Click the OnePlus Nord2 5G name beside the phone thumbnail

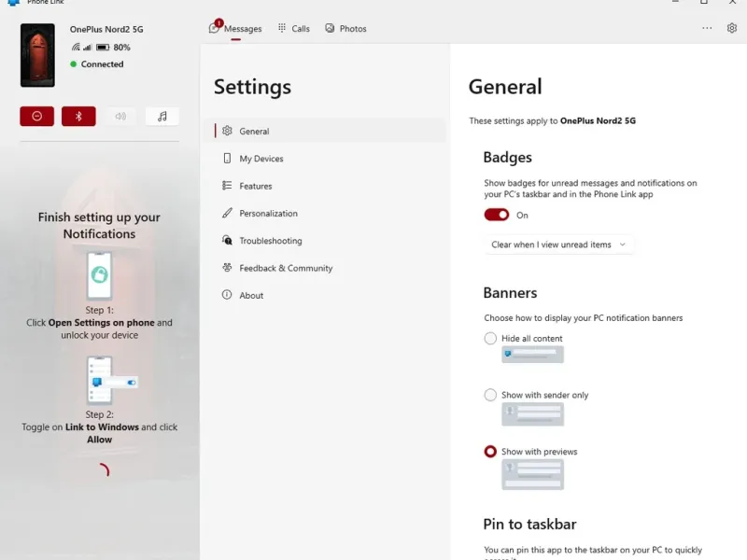pos(106,29)
